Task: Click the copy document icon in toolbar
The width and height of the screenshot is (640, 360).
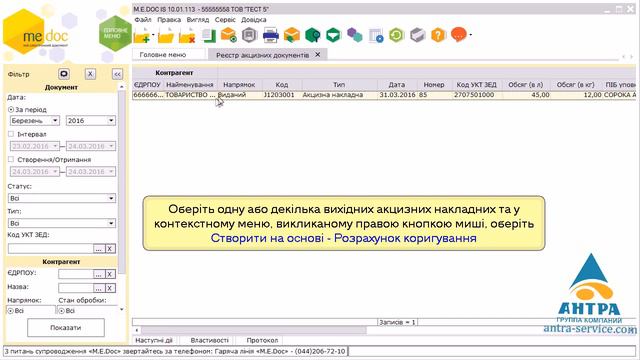Action: [209, 36]
